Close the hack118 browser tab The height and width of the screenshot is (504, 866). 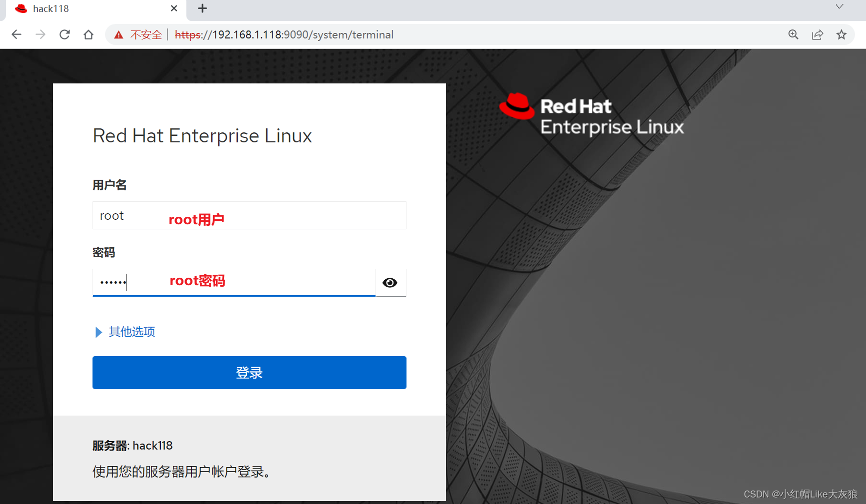point(174,8)
